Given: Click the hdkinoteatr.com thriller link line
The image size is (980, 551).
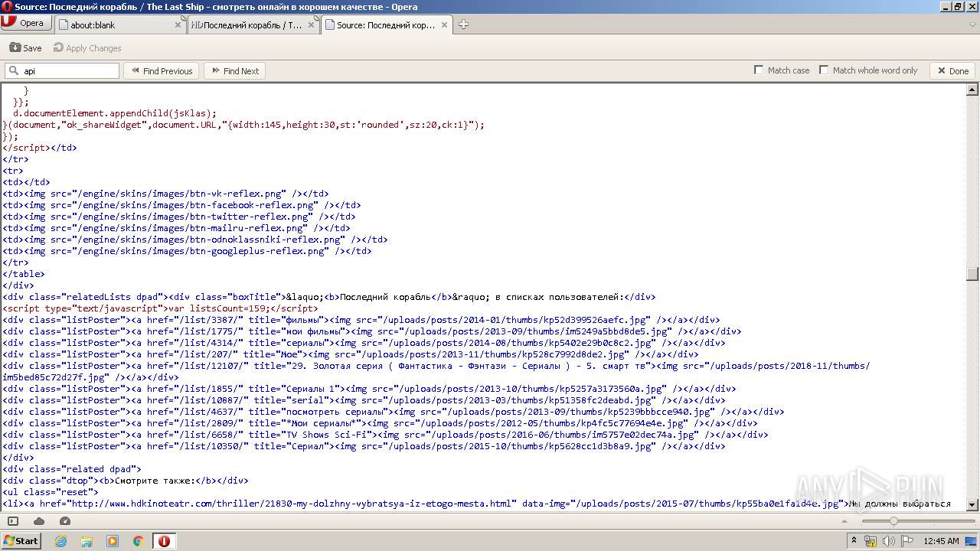Looking at the screenshot, I should (476, 504).
